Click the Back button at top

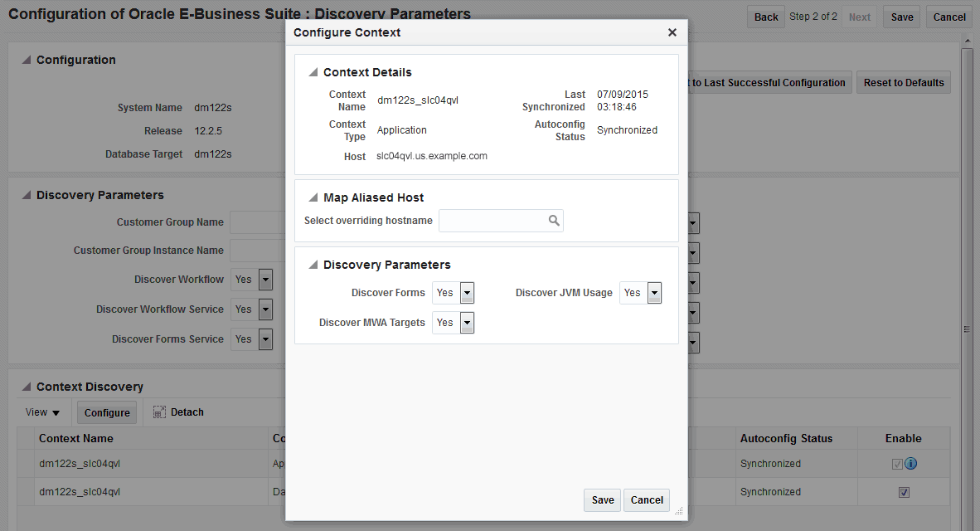[x=765, y=17]
